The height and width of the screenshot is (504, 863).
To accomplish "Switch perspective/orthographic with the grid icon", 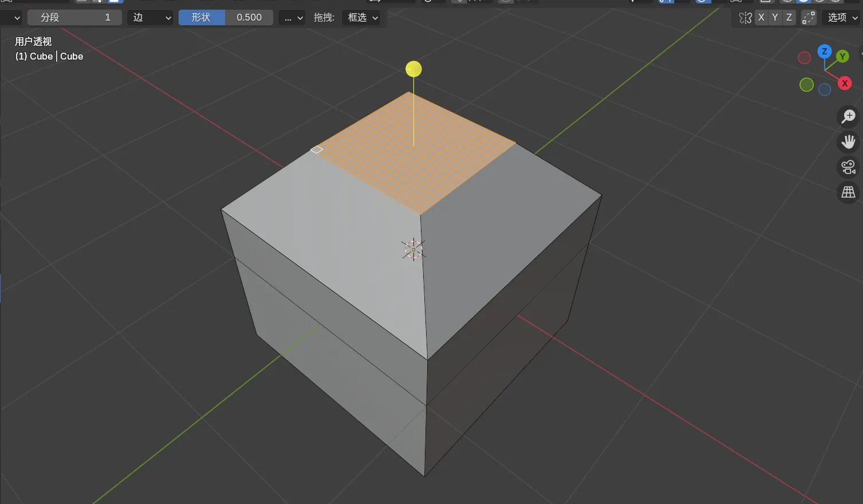I will pyautogui.click(x=848, y=192).
